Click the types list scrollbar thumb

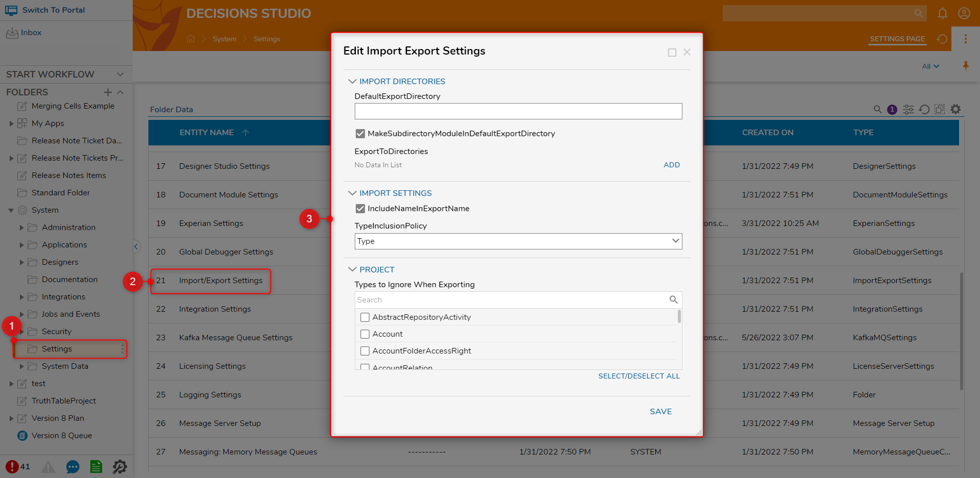tap(679, 316)
